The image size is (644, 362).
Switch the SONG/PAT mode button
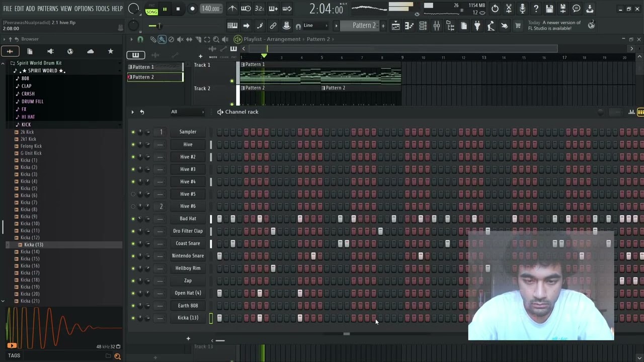(x=151, y=9)
